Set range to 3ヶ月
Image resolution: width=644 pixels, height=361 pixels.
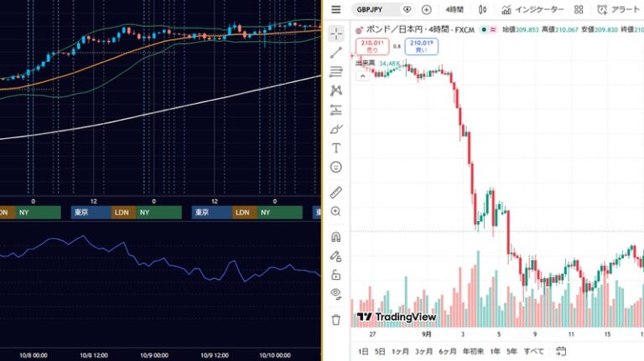point(423,352)
